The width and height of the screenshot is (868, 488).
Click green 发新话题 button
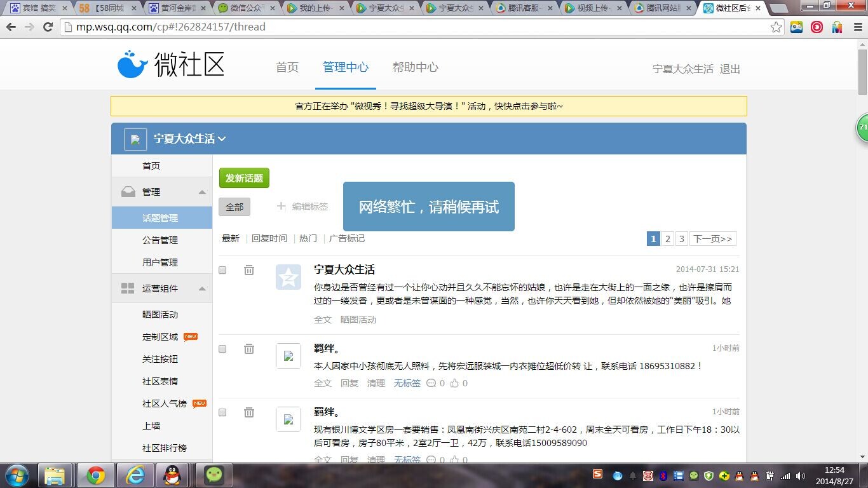pyautogui.click(x=244, y=178)
